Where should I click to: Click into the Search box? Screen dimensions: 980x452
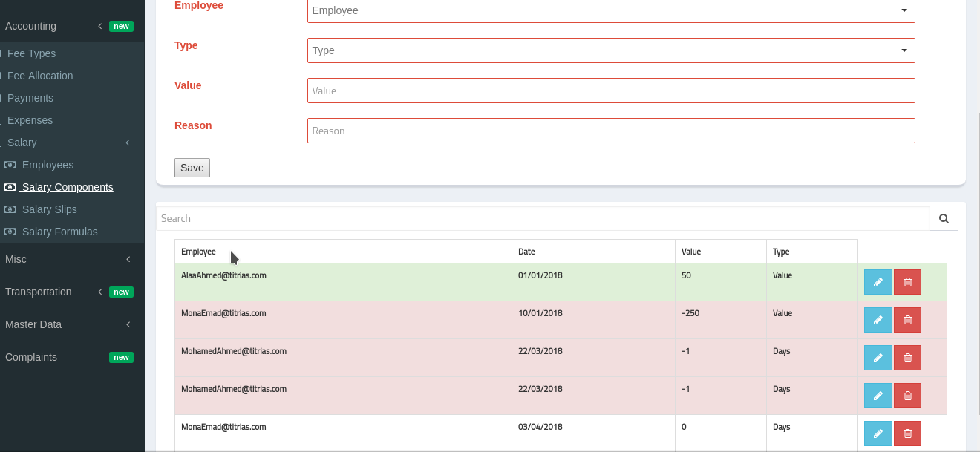(x=543, y=218)
